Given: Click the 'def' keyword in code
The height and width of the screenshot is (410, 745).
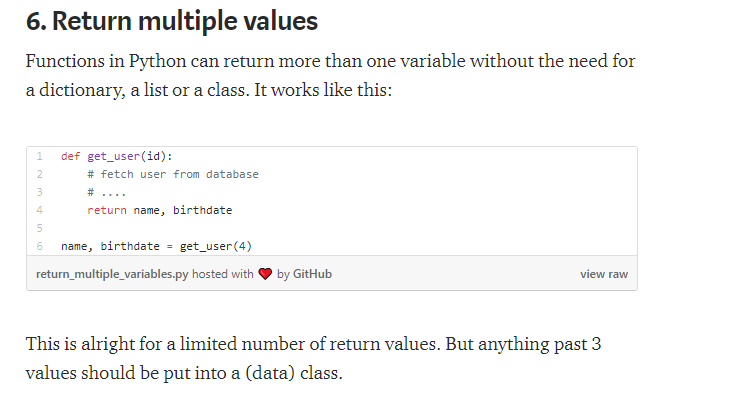Looking at the screenshot, I should point(70,156).
